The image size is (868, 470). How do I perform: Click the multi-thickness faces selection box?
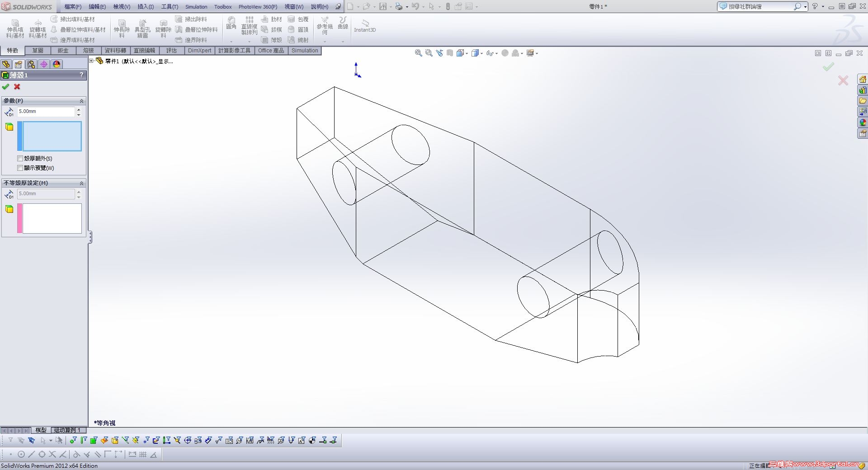click(52, 218)
